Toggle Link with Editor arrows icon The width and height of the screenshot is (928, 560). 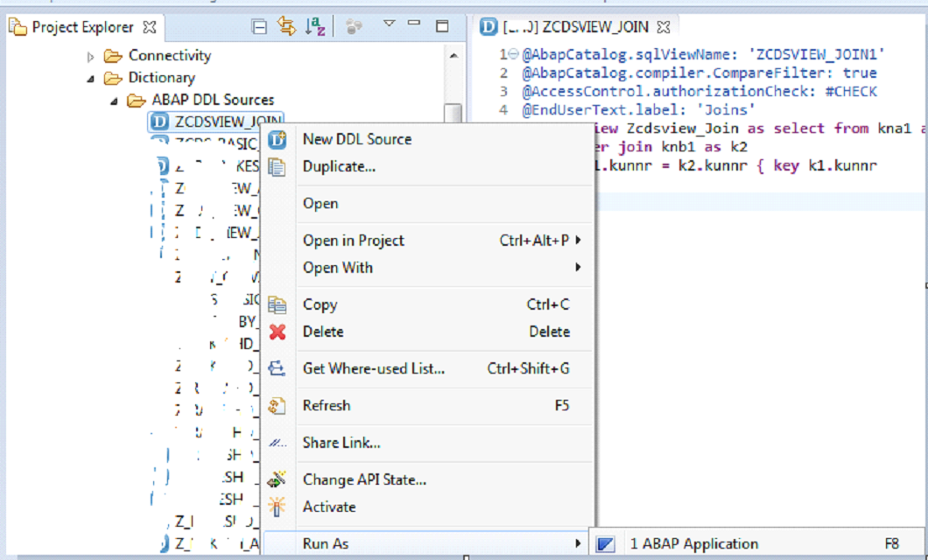[x=288, y=26]
